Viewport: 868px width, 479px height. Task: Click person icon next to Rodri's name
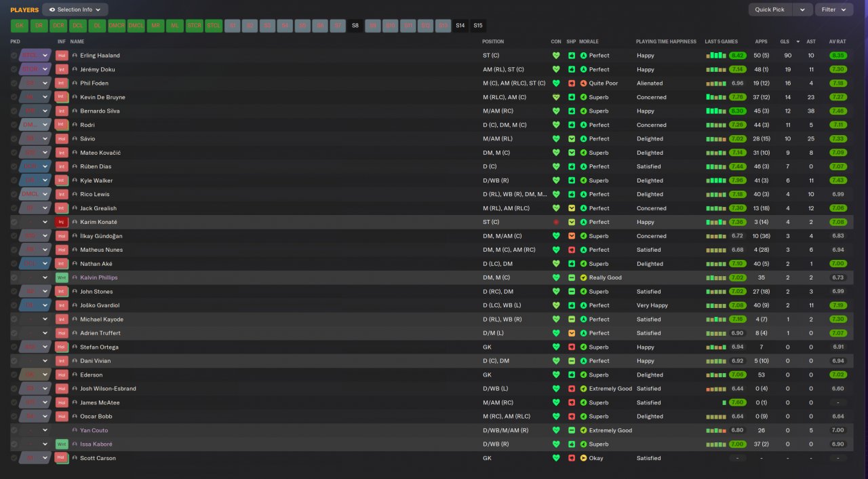coord(75,125)
